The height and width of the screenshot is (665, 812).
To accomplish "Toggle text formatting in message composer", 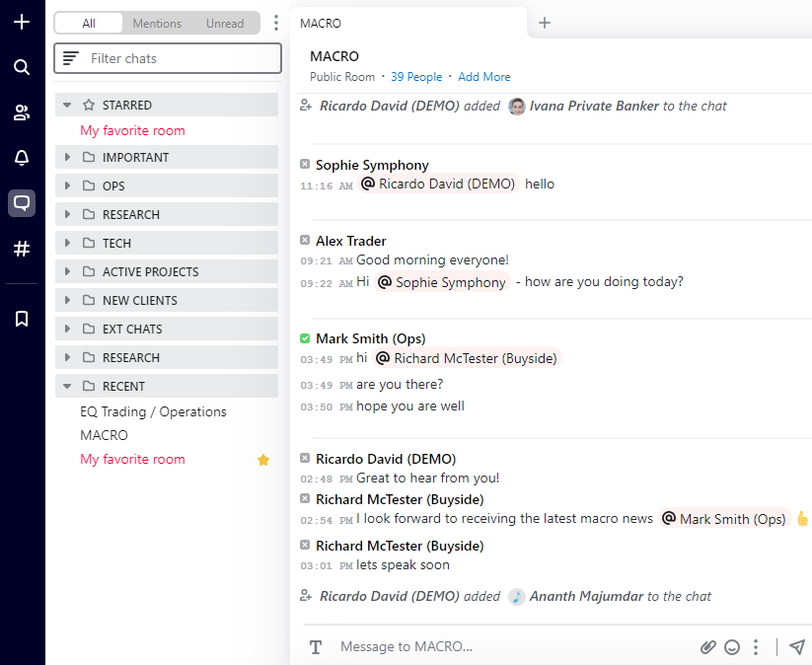I will pyautogui.click(x=316, y=647).
